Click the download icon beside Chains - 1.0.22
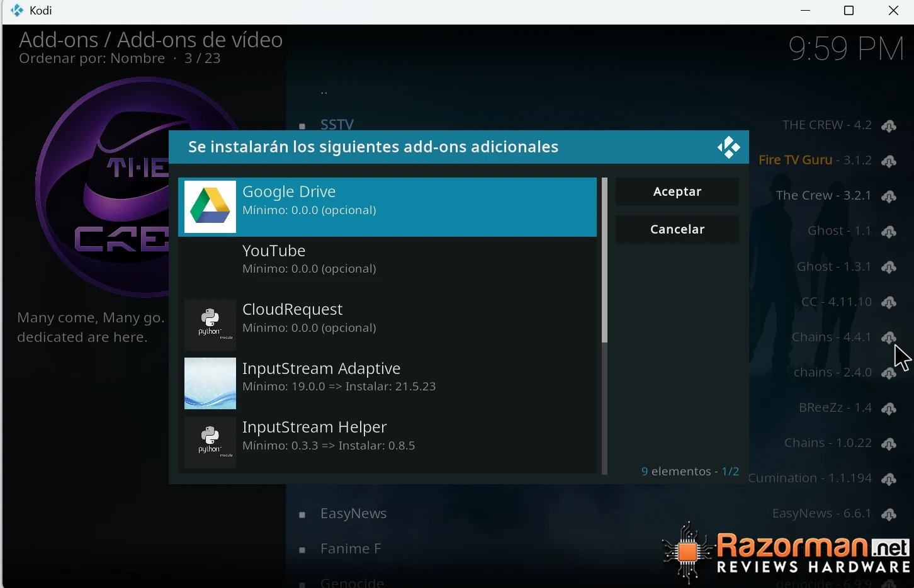914x588 pixels. coord(889,444)
